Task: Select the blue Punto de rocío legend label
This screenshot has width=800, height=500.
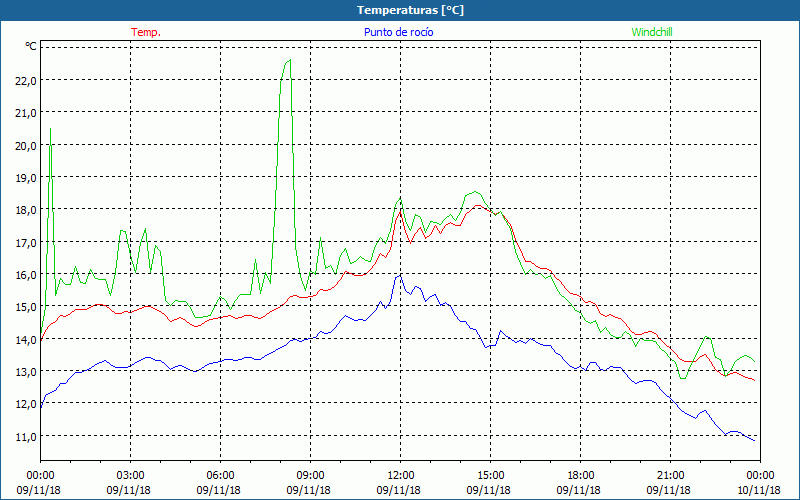Action: [398, 32]
